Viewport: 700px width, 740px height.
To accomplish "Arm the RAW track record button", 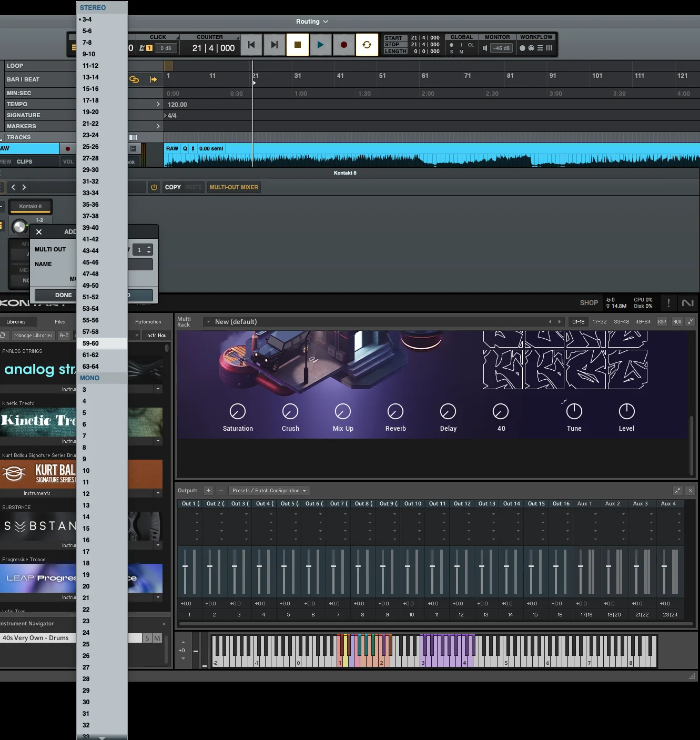I will click(x=67, y=149).
